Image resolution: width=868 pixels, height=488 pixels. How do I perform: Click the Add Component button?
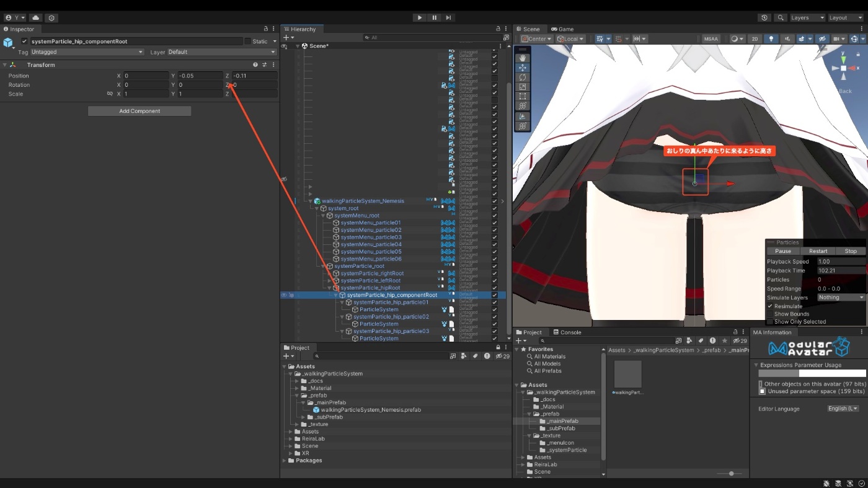coord(139,111)
